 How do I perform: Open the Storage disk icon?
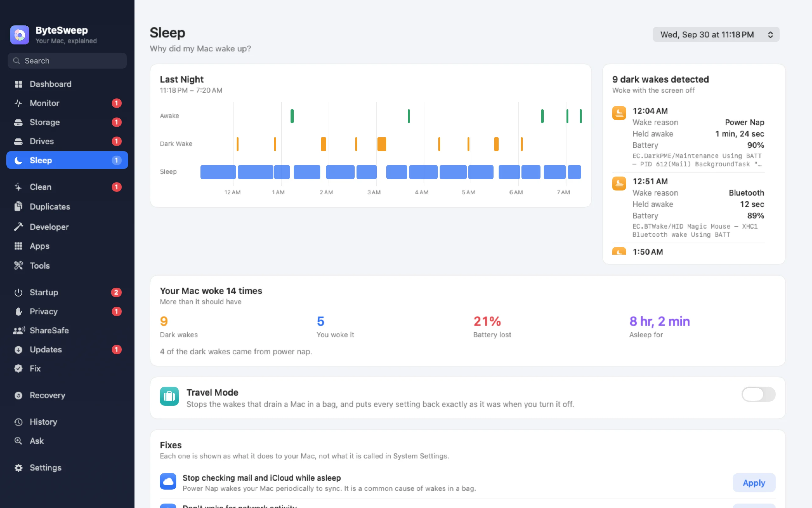pyautogui.click(x=18, y=122)
